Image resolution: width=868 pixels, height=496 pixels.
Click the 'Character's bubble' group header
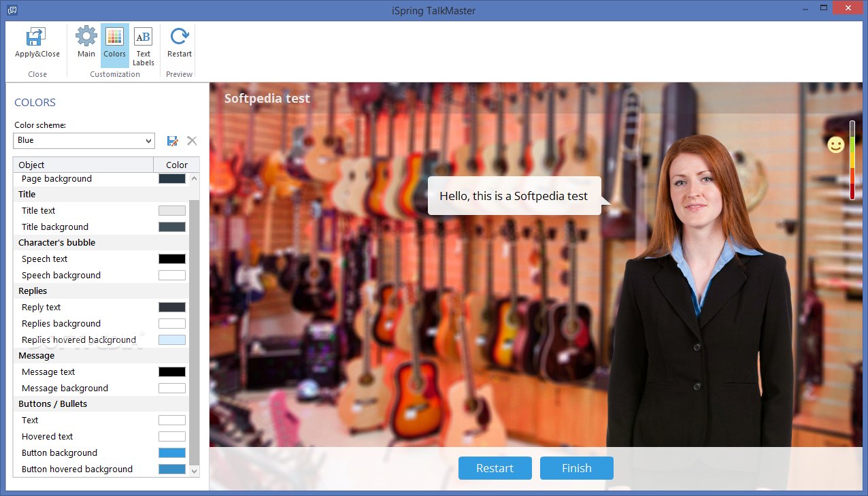pos(101,243)
